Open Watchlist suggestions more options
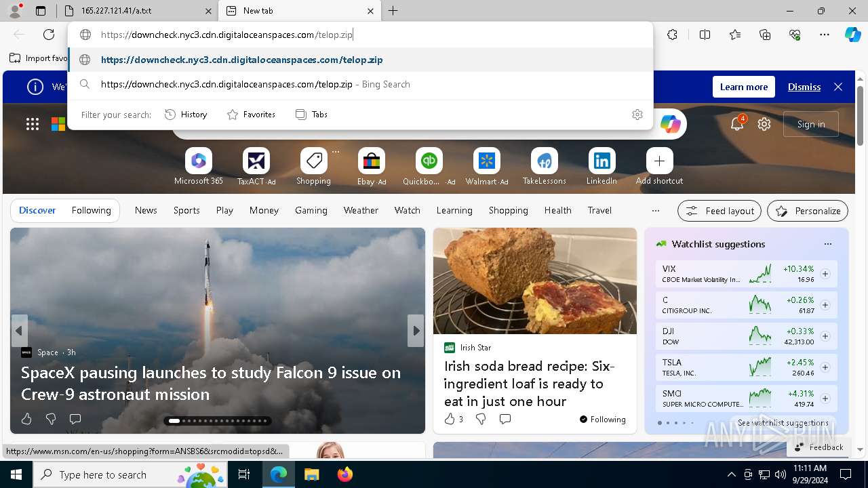The image size is (868, 488). coord(827,244)
